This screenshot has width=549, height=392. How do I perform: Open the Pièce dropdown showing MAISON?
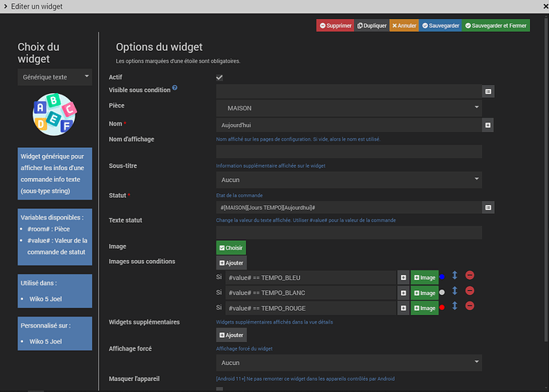tap(349, 107)
